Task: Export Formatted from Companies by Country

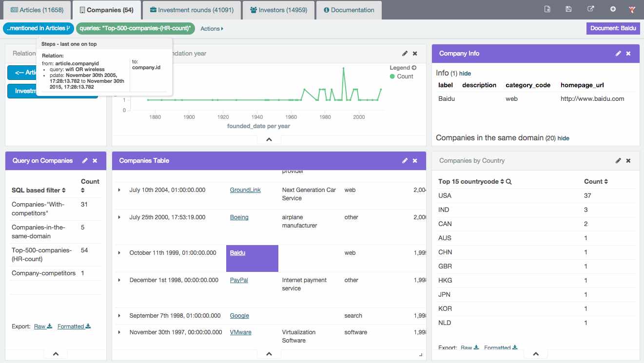Action: pyautogui.click(x=501, y=348)
